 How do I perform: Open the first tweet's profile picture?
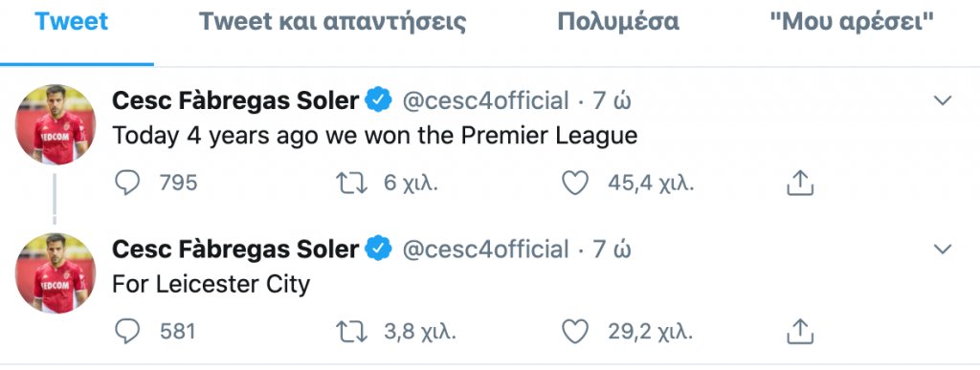click(56, 124)
